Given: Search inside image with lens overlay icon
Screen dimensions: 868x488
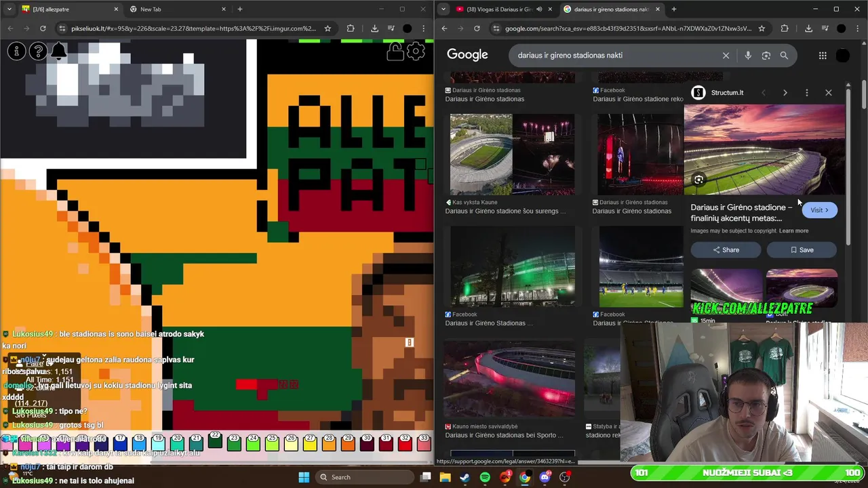Looking at the screenshot, I should point(698,180).
